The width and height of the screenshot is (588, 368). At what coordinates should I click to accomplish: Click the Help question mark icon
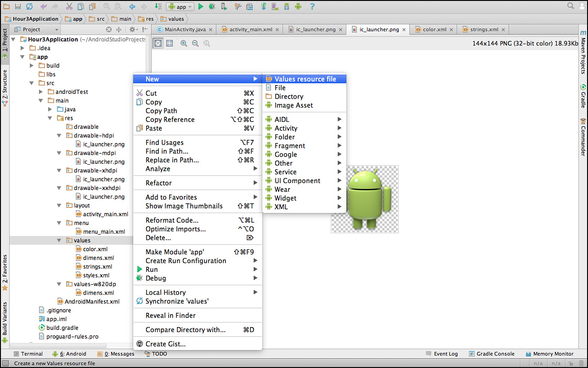(x=312, y=6)
